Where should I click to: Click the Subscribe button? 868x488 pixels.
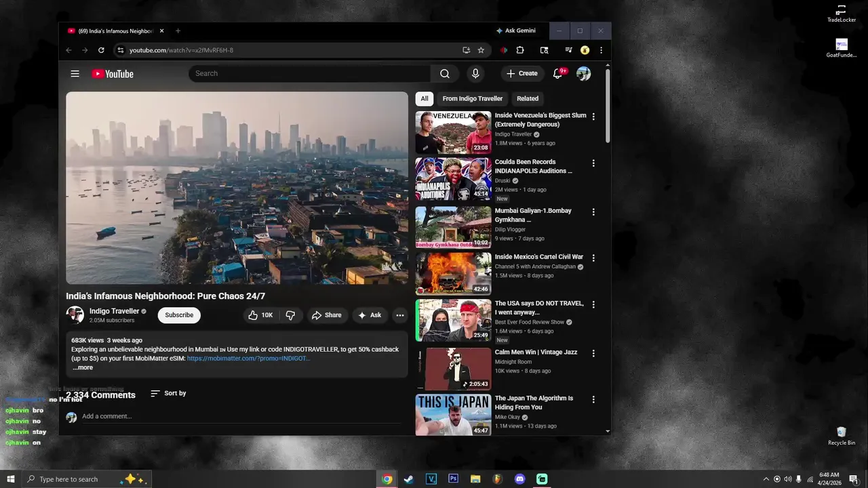[x=179, y=315]
